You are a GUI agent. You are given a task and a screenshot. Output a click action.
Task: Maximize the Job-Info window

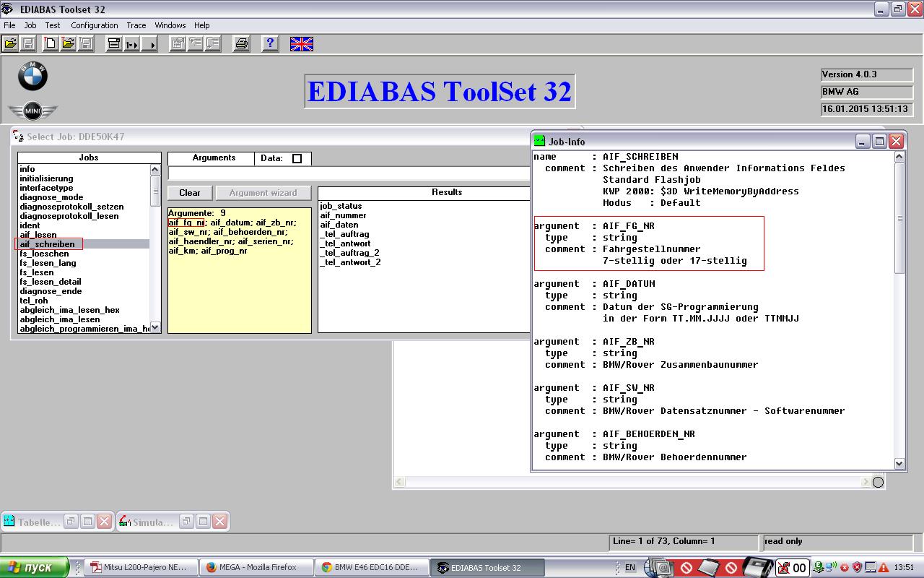tap(879, 141)
